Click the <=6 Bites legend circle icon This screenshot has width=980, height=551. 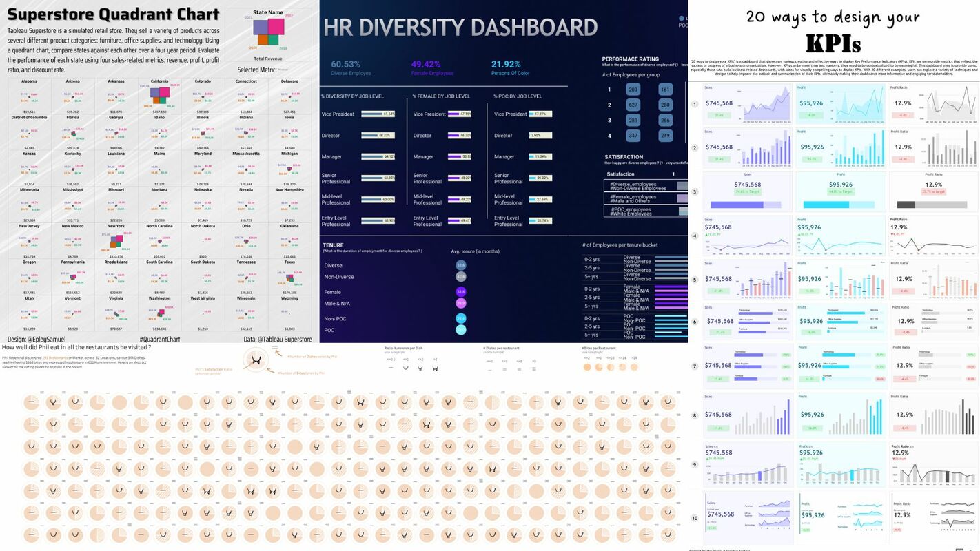click(598, 367)
